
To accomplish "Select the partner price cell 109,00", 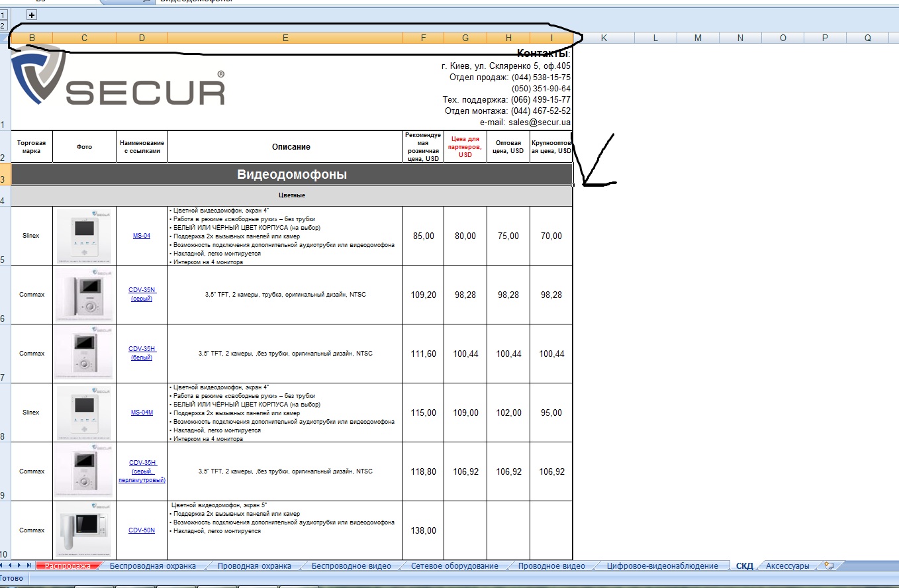I will pyautogui.click(x=465, y=413).
